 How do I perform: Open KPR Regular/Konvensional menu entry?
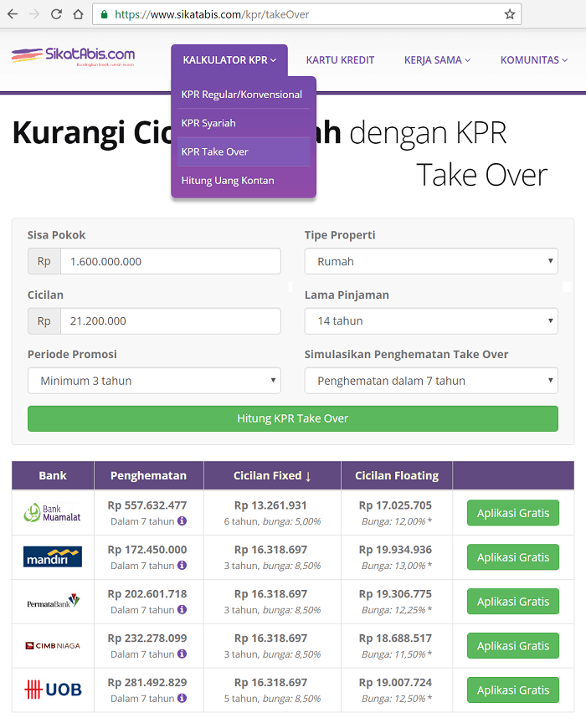[x=241, y=95]
